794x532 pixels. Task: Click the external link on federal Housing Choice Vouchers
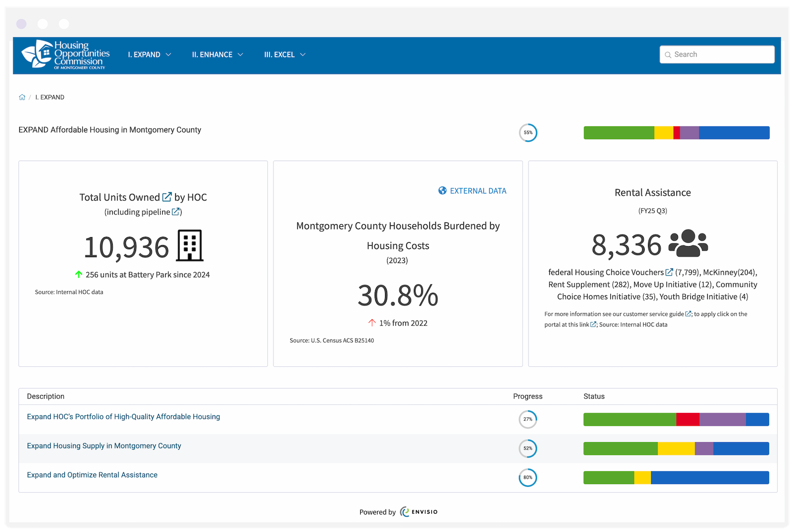click(x=669, y=271)
